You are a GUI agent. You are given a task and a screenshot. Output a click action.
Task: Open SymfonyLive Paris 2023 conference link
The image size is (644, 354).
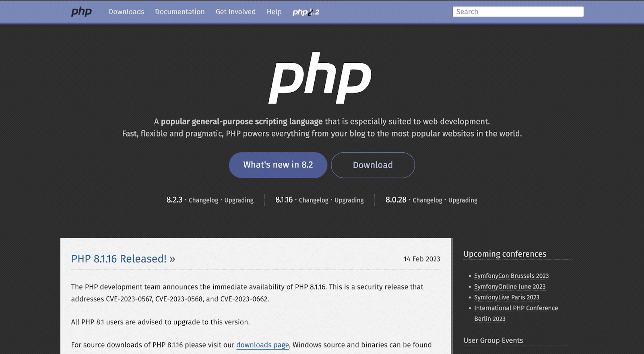(507, 297)
